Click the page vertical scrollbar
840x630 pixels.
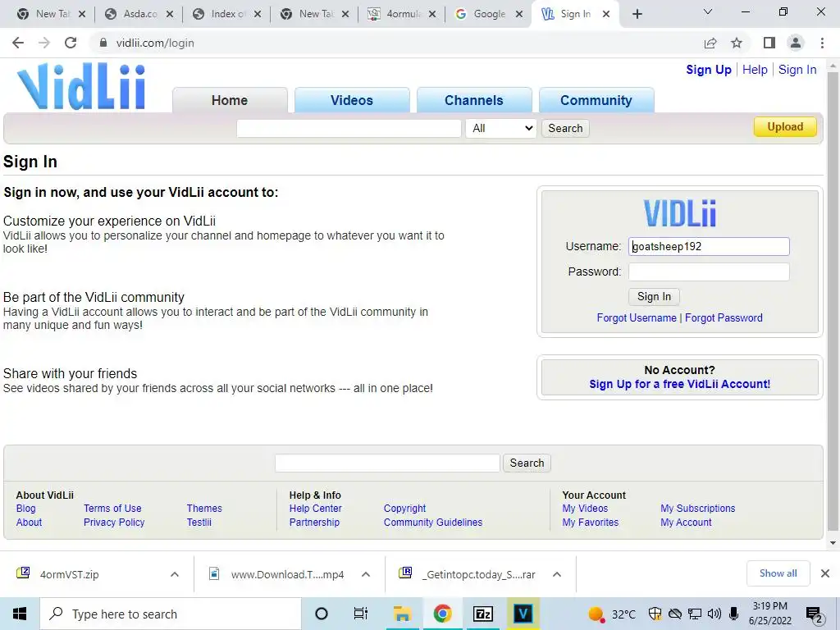tap(833, 300)
